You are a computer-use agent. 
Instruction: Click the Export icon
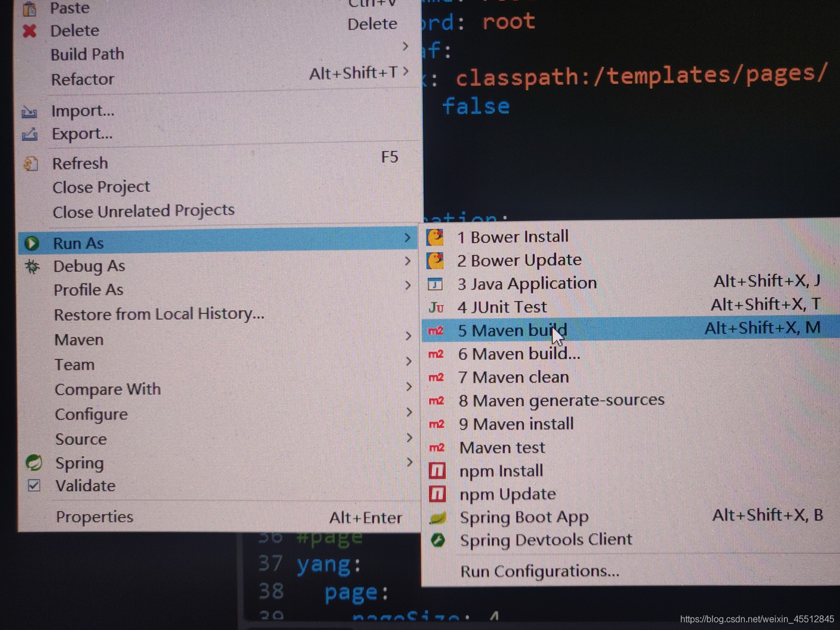click(x=29, y=135)
